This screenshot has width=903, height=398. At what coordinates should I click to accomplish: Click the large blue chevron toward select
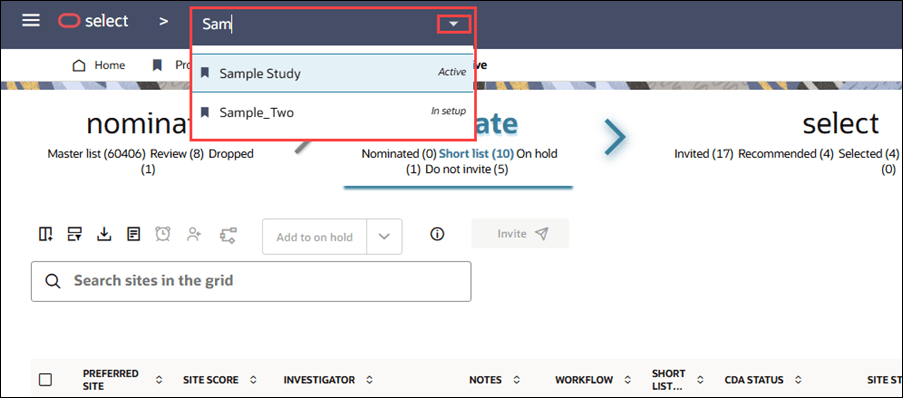point(615,137)
